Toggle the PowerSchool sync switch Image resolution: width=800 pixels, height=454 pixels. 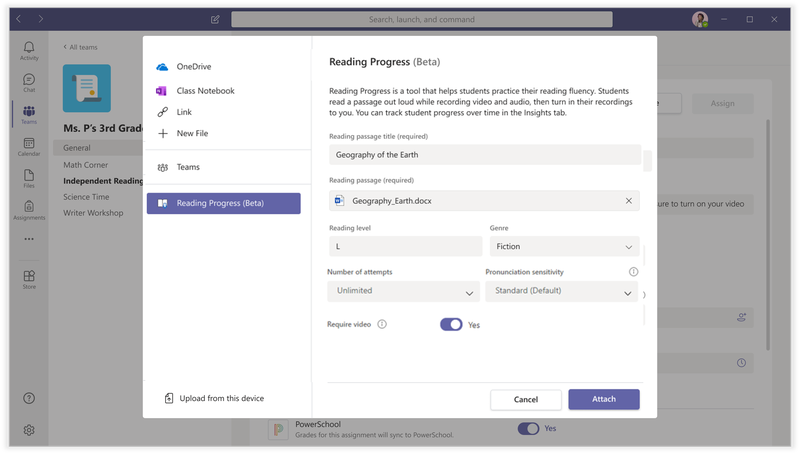pos(528,428)
